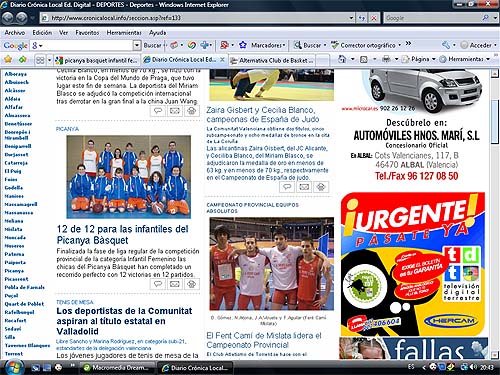Screen dimensions: 500x375
Task: Click the Picanya basketball team photo
Action: coord(129,177)
